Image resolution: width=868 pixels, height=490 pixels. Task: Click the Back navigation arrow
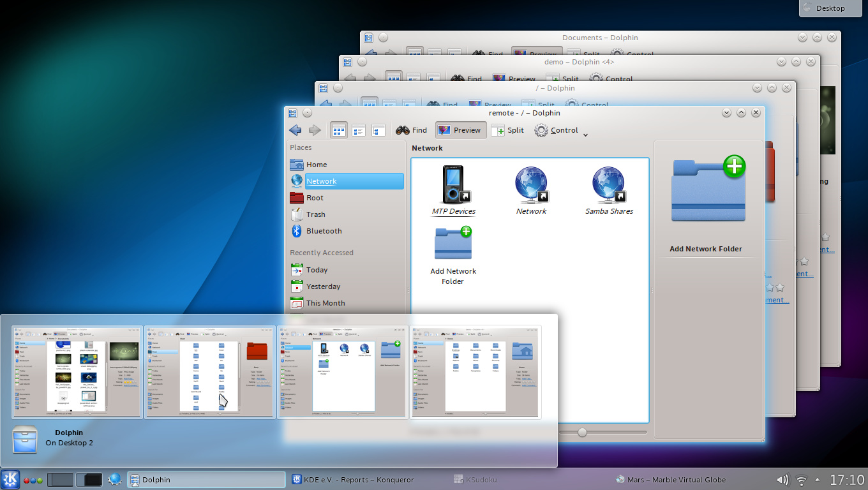coord(296,130)
